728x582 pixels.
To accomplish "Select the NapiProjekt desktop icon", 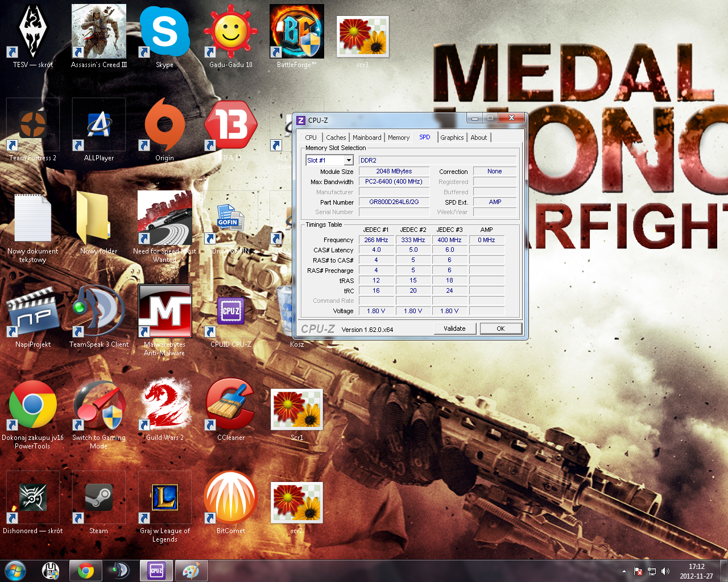I will tap(33, 316).
